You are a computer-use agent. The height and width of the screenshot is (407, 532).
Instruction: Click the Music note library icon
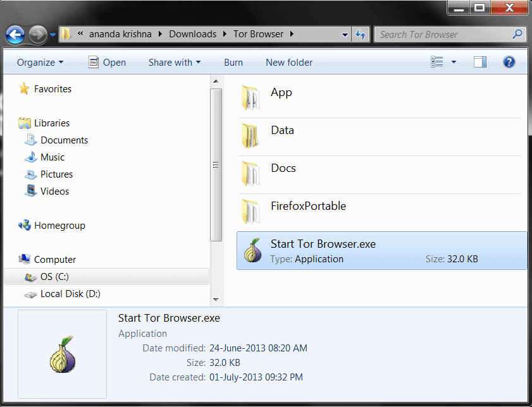(30, 157)
